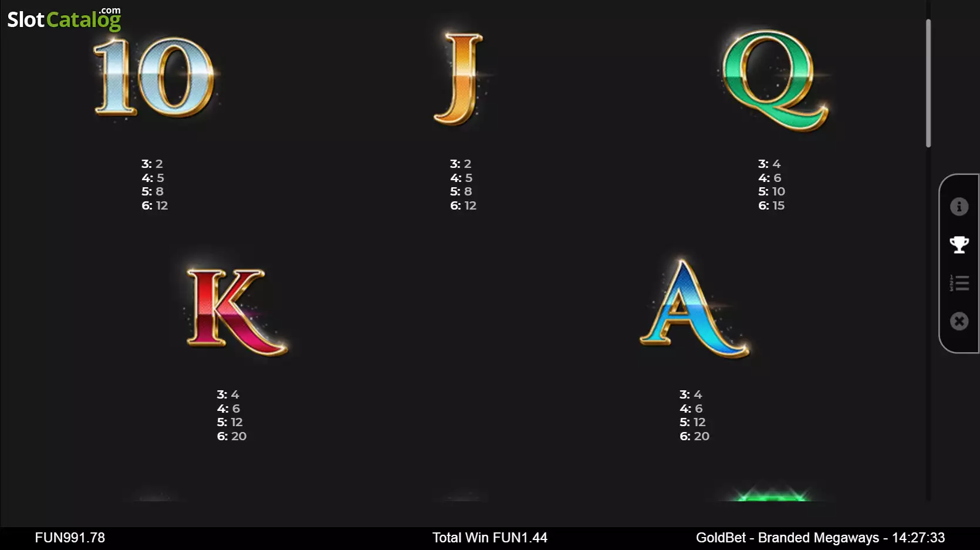
Task: Click the 10 card symbol
Action: 154,77
